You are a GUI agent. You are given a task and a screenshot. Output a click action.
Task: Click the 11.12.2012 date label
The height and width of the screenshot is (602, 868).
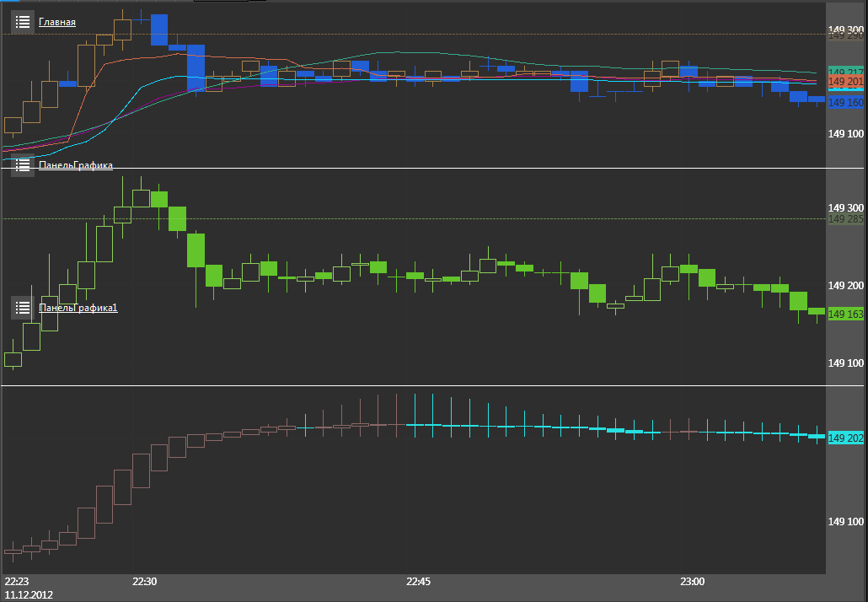(29, 594)
